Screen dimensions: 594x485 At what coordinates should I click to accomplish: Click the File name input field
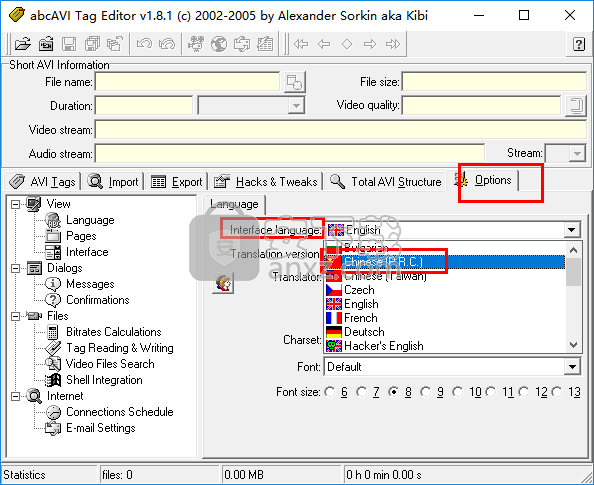pos(188,82)
